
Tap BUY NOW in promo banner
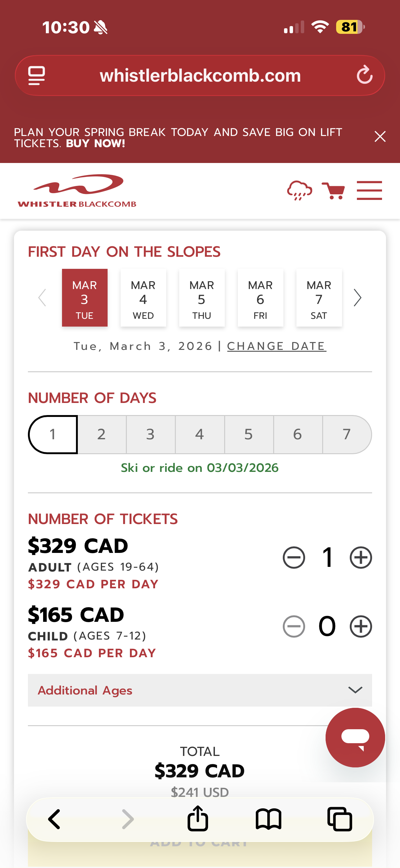96,143
